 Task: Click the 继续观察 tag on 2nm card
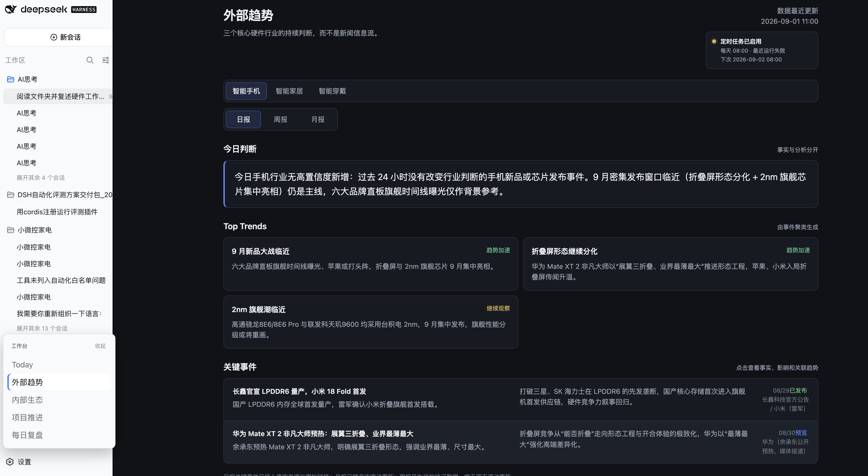click(x=498, y=308)
